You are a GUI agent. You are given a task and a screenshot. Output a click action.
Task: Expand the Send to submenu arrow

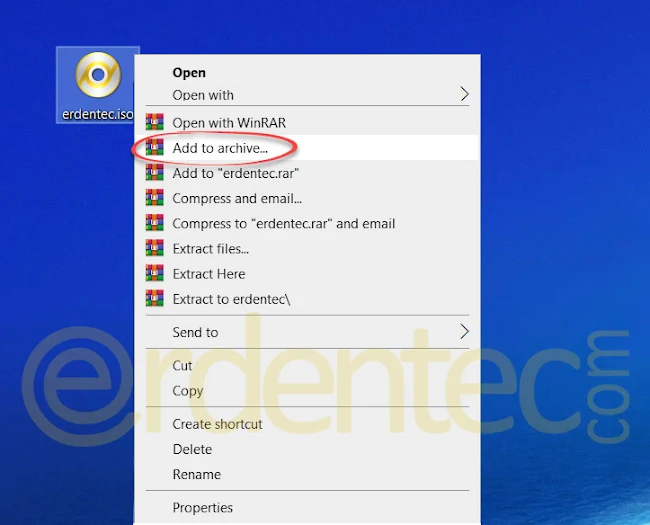coord(464,332)
